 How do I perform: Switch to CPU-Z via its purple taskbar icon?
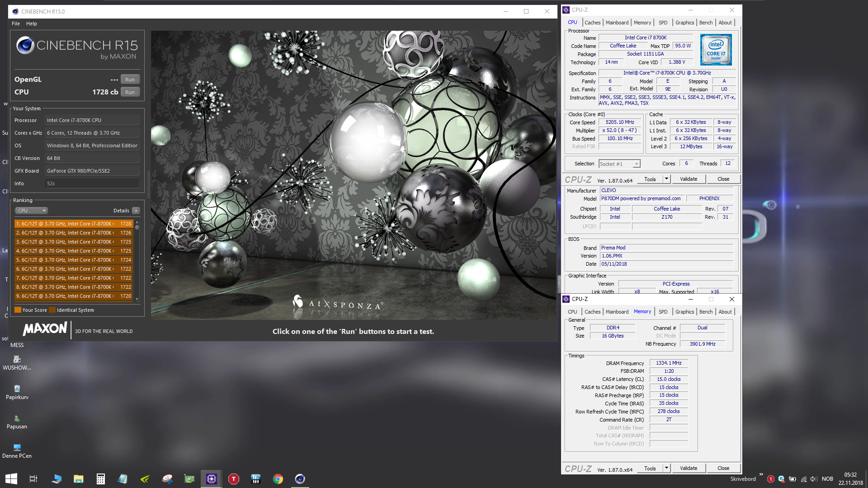[211, 479]
